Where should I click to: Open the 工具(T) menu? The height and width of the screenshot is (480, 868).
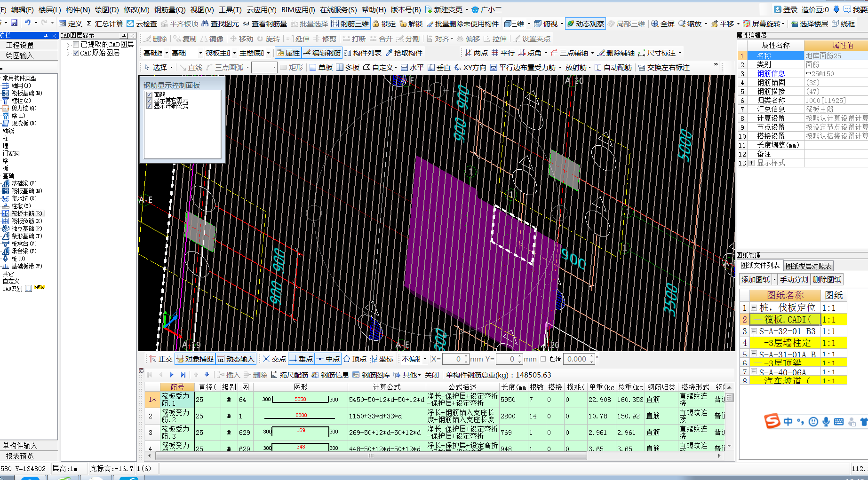tap(230, 9)
